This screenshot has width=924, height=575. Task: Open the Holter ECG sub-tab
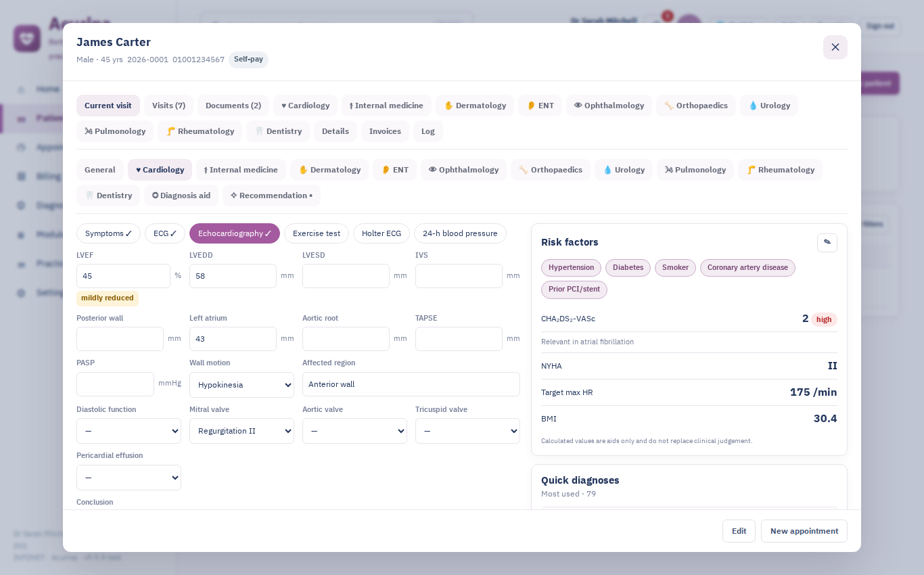382,233
